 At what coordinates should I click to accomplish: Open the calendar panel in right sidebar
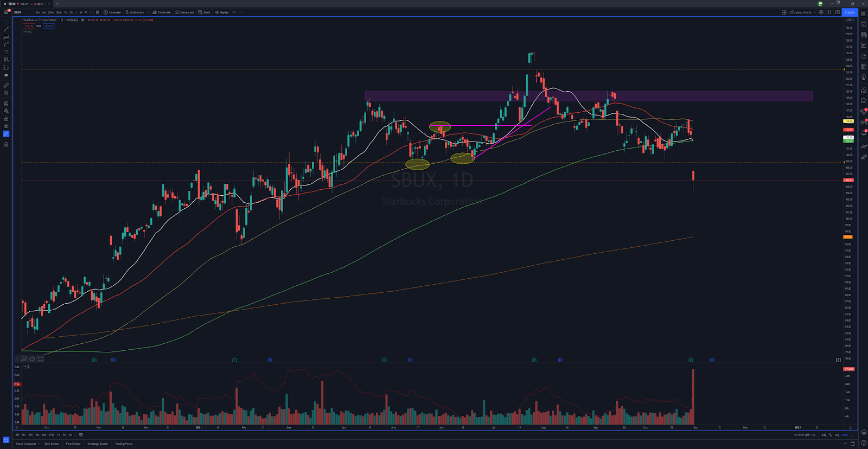(x=864, y=66)
